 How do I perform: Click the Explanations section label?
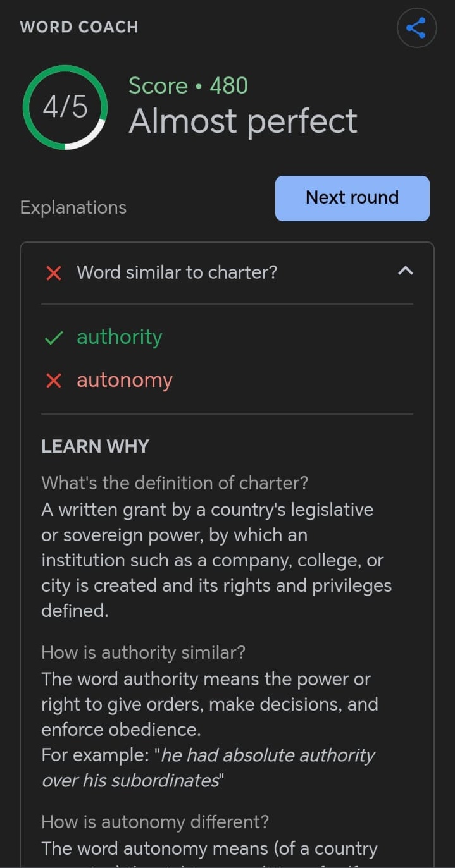(73, 208)
